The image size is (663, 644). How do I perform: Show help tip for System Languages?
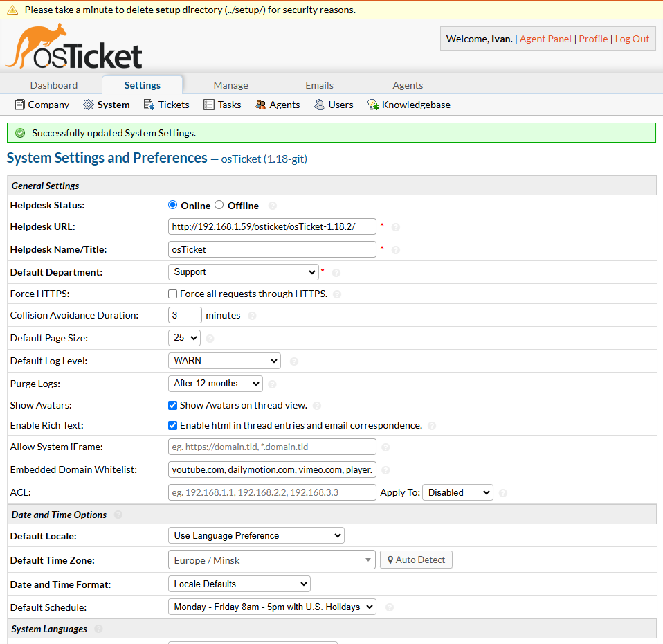click(98, 629)
